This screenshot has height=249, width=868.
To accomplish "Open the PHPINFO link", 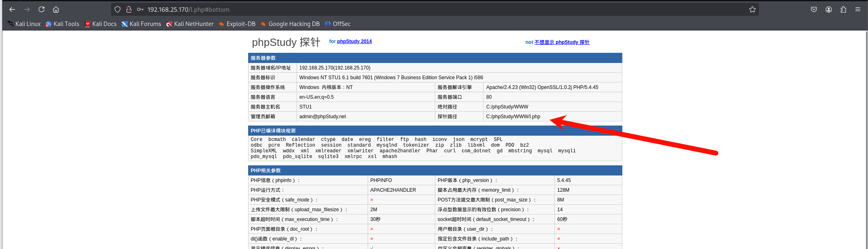I will [x=381, y=180].
